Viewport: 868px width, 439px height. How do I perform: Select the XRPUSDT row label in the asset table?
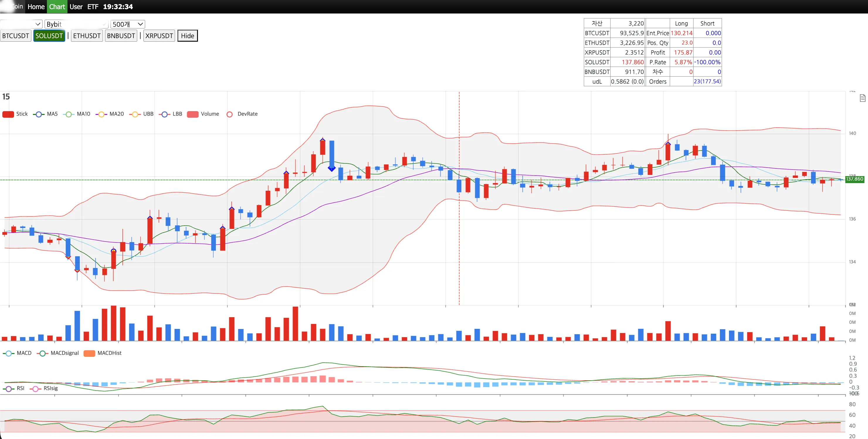597,52
